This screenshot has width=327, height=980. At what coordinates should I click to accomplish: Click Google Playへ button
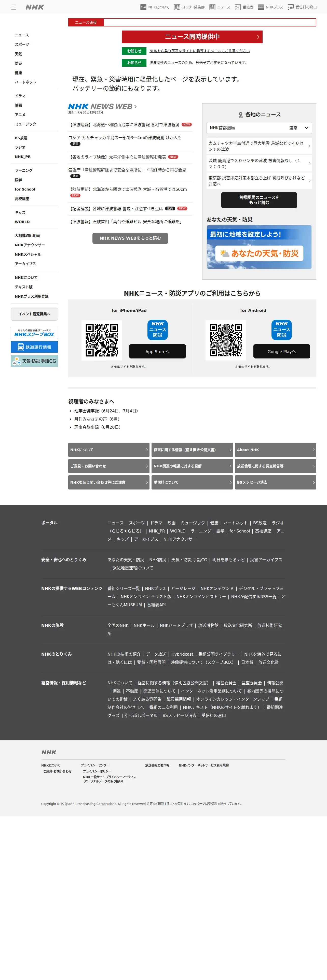(x=282, y=352)
